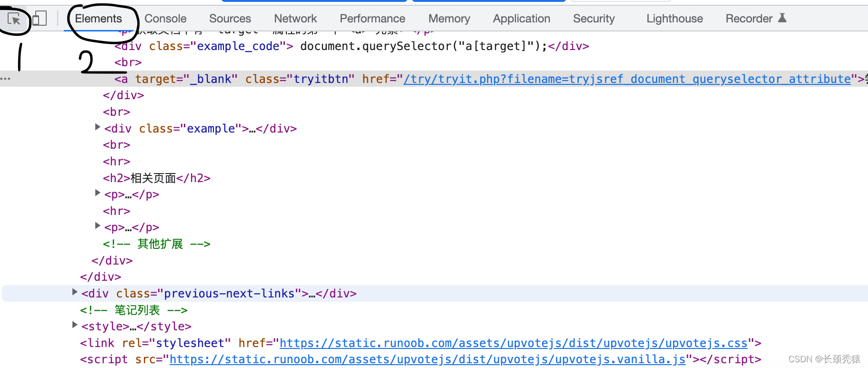Expand the previous-next-links div node
Image resolution: width=868 pixels, height=368 pixels.
point(74,292)
